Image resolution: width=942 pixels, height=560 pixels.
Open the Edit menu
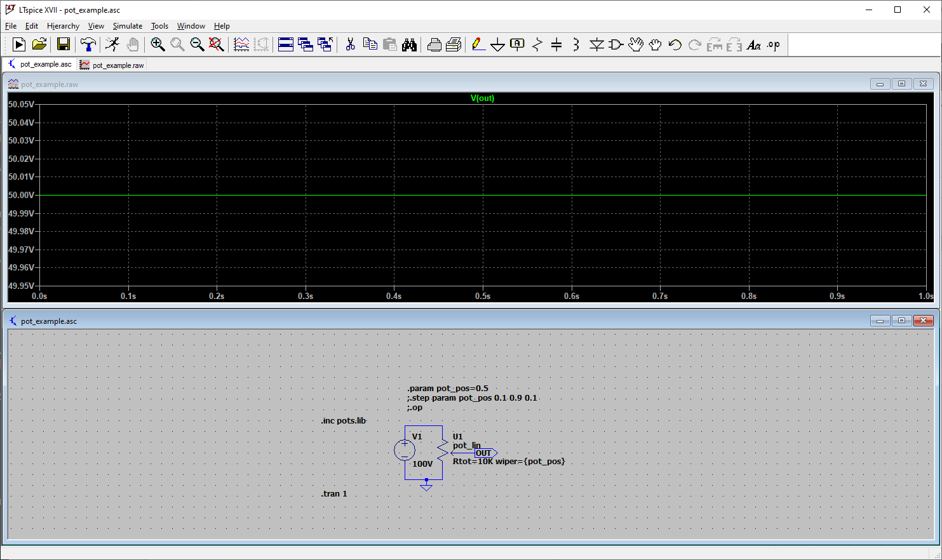pos(32,26)
